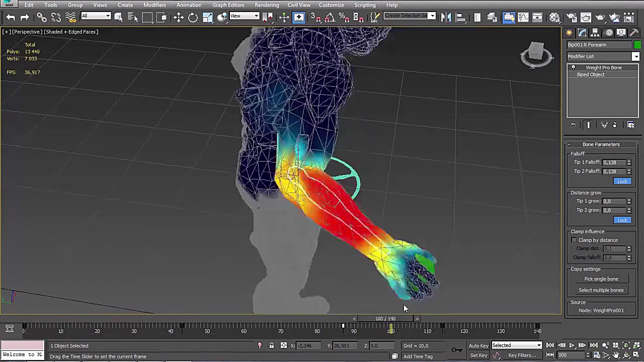Image resolution: width=644 pixels, height=362 pixels.
Task: Click timeline ruler at frame 50
Action: point(207,330)
